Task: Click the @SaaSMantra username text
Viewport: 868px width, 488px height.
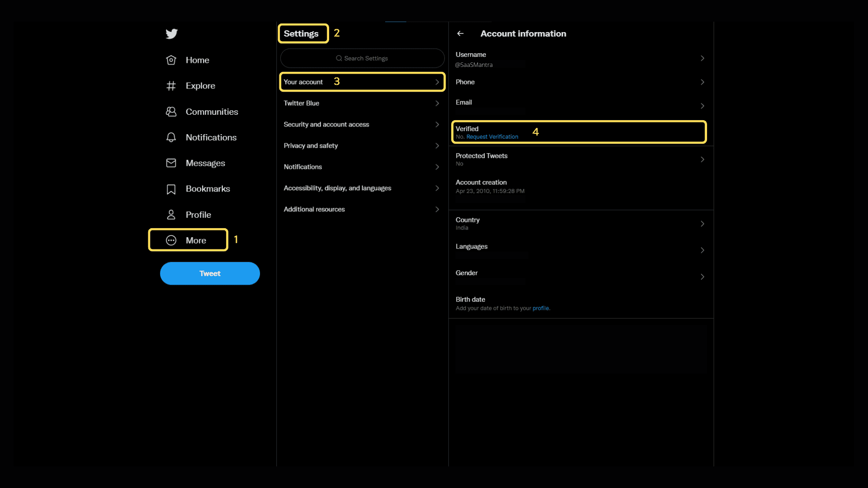Action: click(x=474, y=65)
